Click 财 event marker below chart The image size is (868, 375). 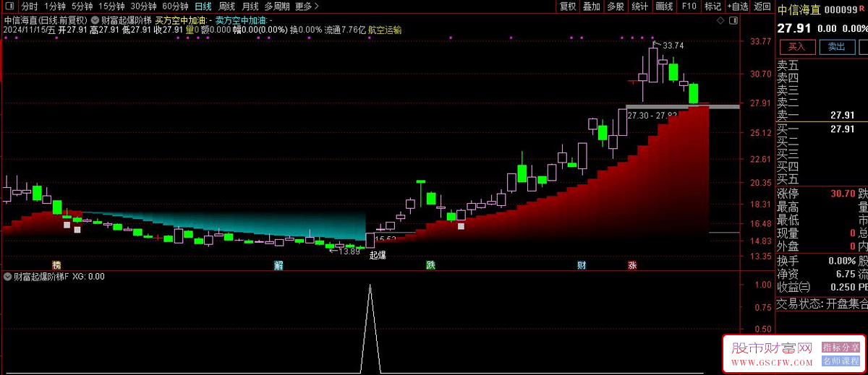(582, 265)
